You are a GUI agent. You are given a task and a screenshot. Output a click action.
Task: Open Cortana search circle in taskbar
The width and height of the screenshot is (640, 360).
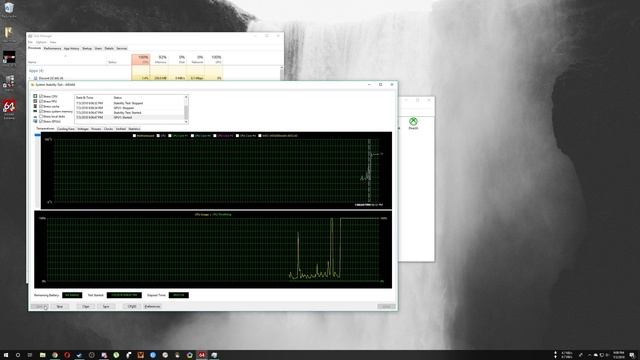point(18,355)
